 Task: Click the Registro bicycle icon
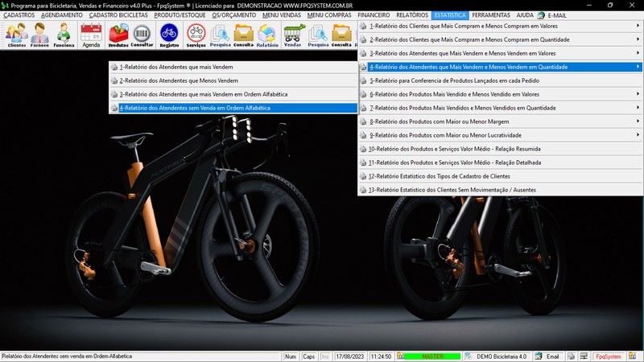pos(169,35)
